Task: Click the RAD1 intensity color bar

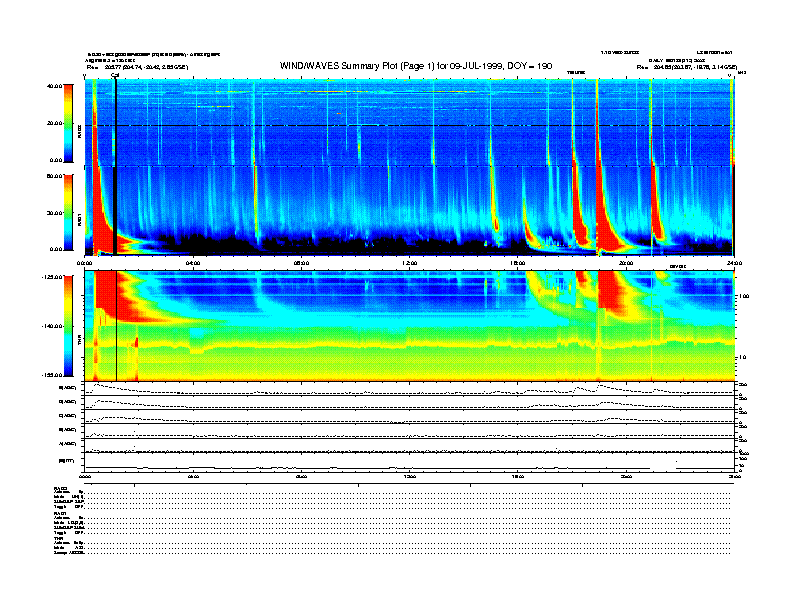Action: pyautogui.click(x=68, y=213)
